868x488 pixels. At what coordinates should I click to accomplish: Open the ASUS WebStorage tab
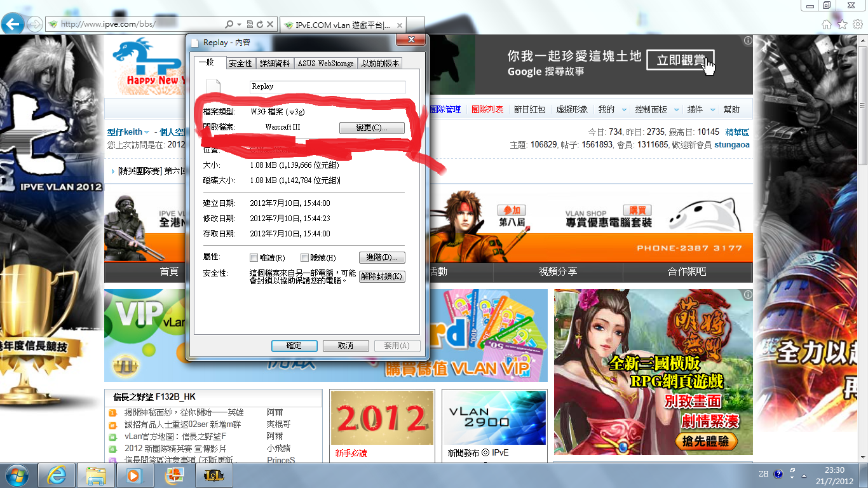(325, 64)
